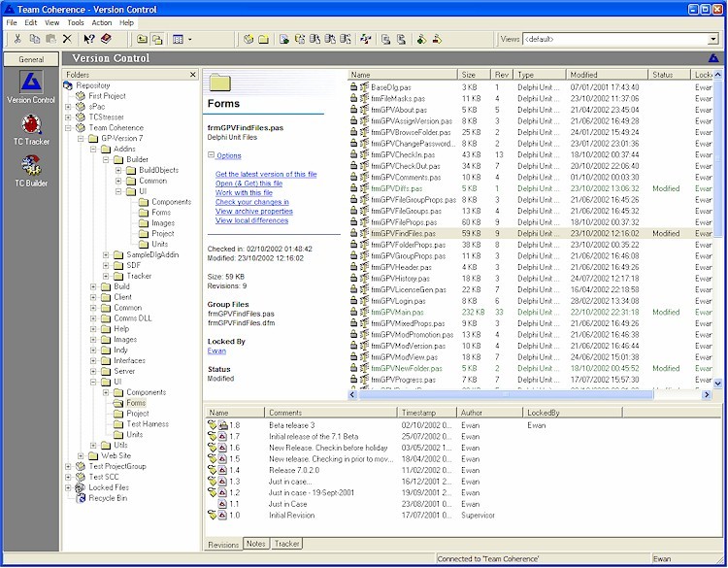
Task: Click the Cut scissors toolbar icon
Action: pyautogui.click(x=17, y=39)
